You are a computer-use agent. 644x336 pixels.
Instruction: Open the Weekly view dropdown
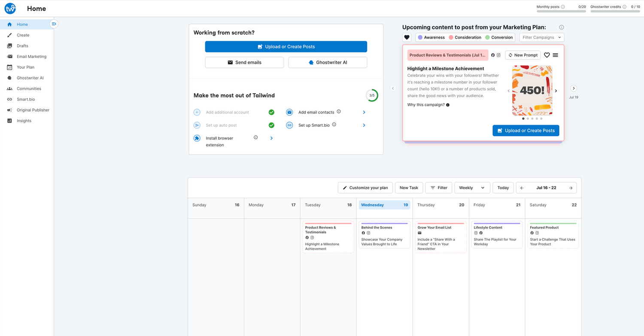coord(472,188)
